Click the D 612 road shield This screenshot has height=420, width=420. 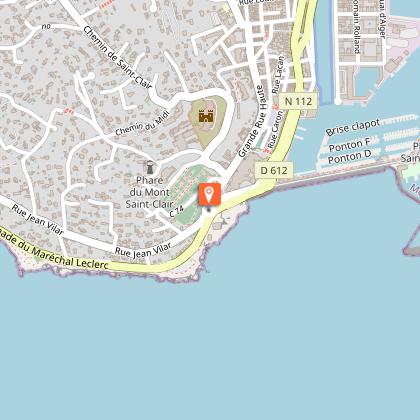tap(274, 171)
